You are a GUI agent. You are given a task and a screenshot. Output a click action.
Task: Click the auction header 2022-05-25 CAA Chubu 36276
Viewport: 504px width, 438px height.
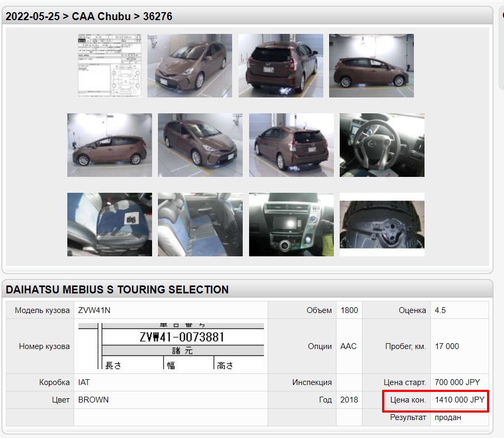point(89,16)
